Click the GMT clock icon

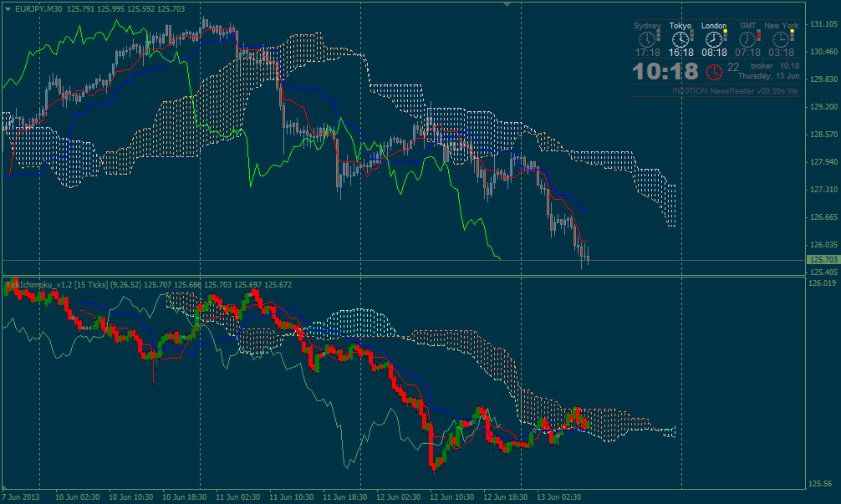(747, 39)
